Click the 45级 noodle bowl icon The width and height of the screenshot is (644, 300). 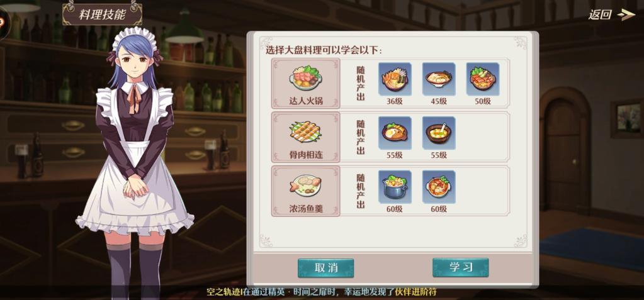click(x=439, y=79)
